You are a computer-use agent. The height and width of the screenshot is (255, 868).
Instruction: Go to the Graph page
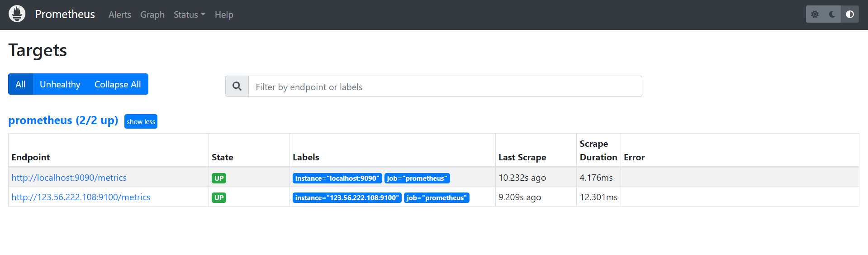[x=152, y=14]
